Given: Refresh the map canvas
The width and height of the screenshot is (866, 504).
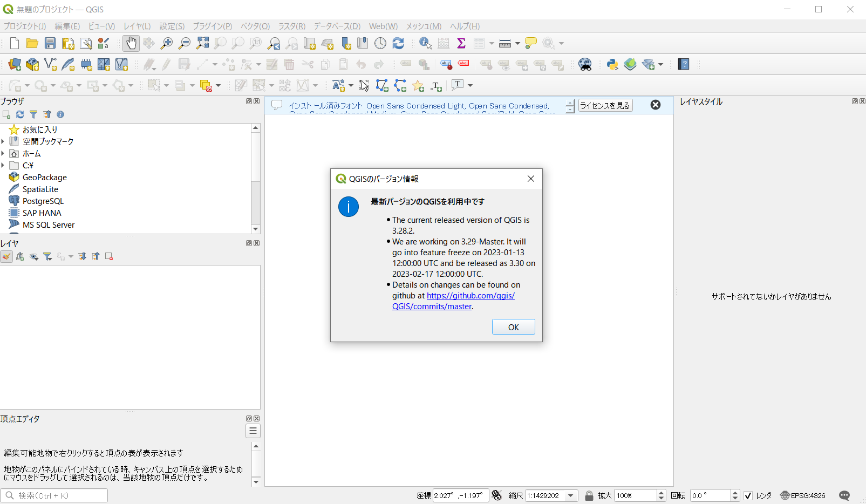Looking at the screenshot, I should pos(398,43).
